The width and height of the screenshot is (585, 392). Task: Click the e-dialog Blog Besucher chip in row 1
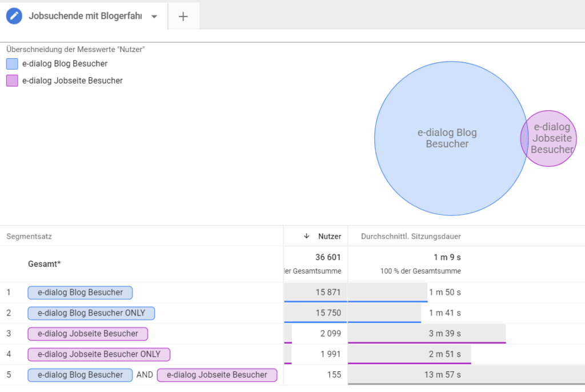point(80,293)
